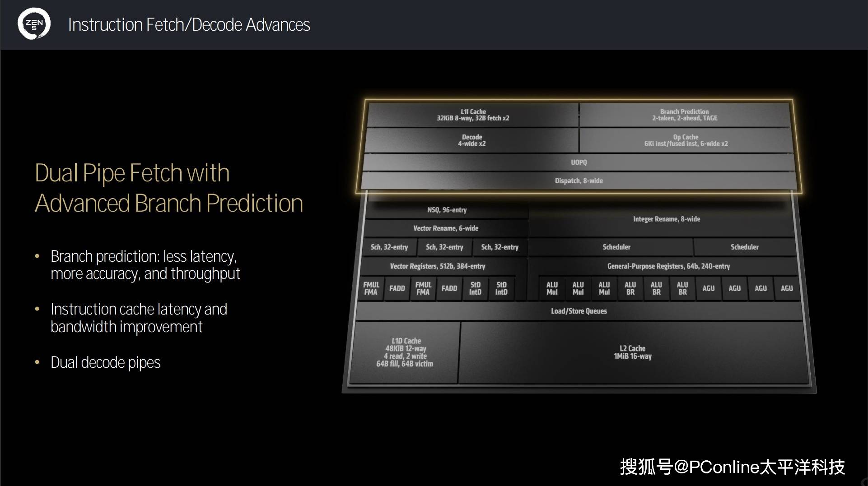
Task: Select the leftmost FMUL FMA unit
Action: click(371, 288)
